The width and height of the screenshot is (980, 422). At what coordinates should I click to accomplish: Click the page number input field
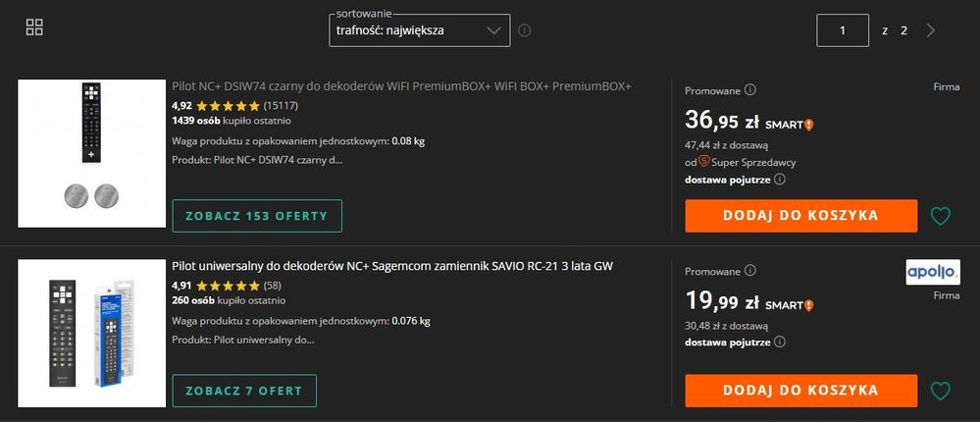[x=843, y=30]
